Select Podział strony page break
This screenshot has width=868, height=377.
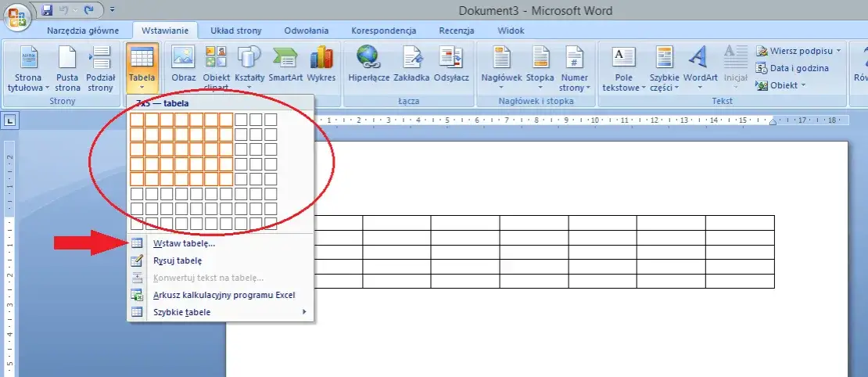click(100, 68)
